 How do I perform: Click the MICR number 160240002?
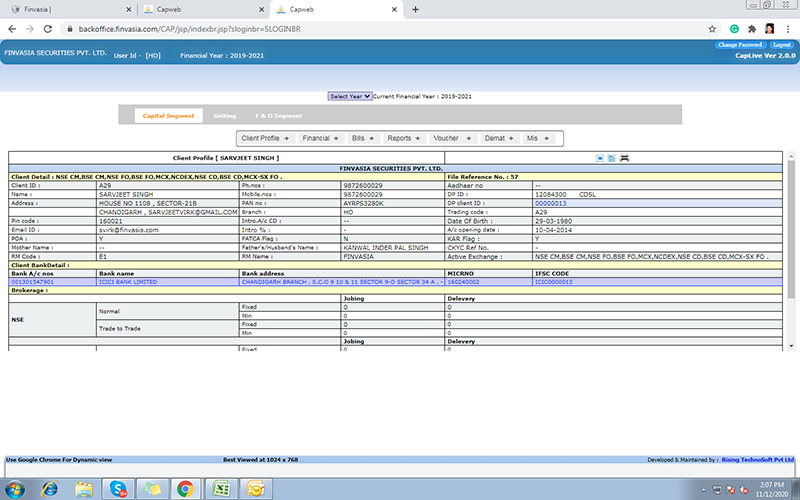[x=463, y=282]
